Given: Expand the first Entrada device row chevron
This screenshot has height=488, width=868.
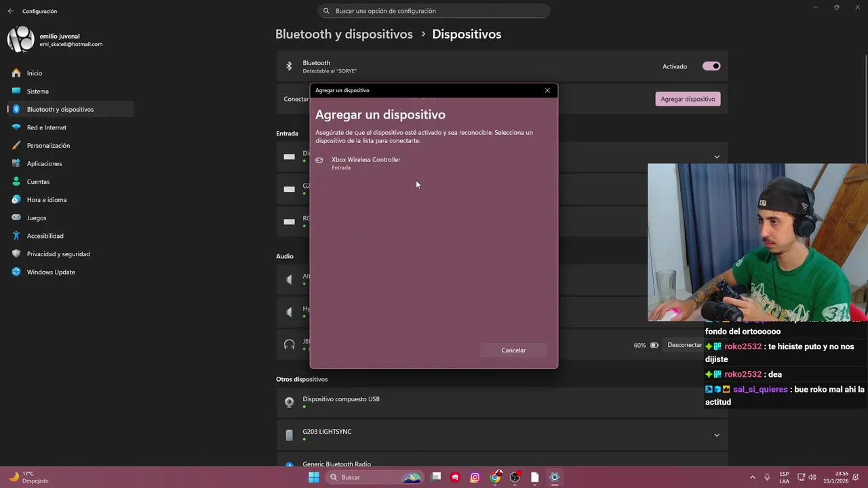Looking at the screenshot, I should [x=717, y=157].
